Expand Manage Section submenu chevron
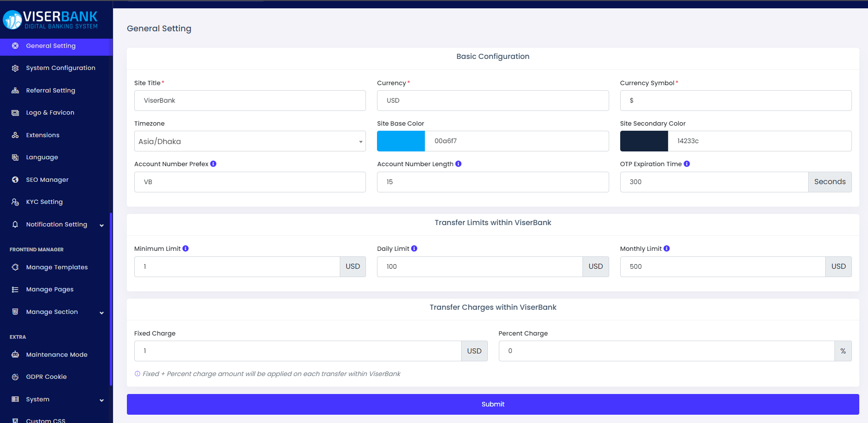The image size is (868, 423). (x=102, y=313)
